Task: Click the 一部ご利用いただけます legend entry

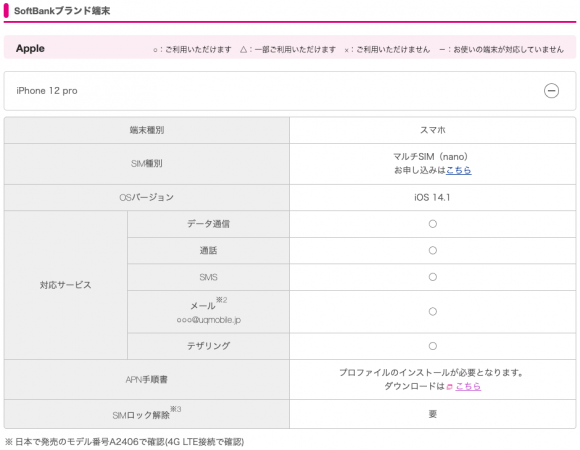Action: [x=288, y=50]
